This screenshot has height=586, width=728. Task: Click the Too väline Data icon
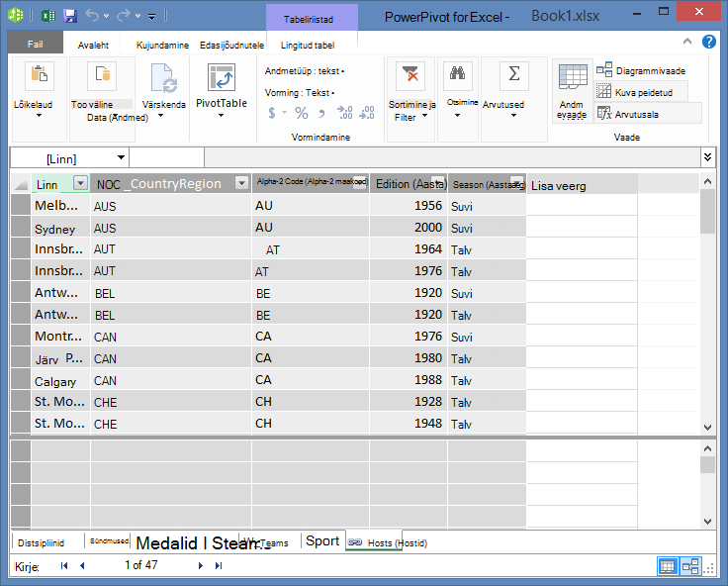[x=102, y=75]
